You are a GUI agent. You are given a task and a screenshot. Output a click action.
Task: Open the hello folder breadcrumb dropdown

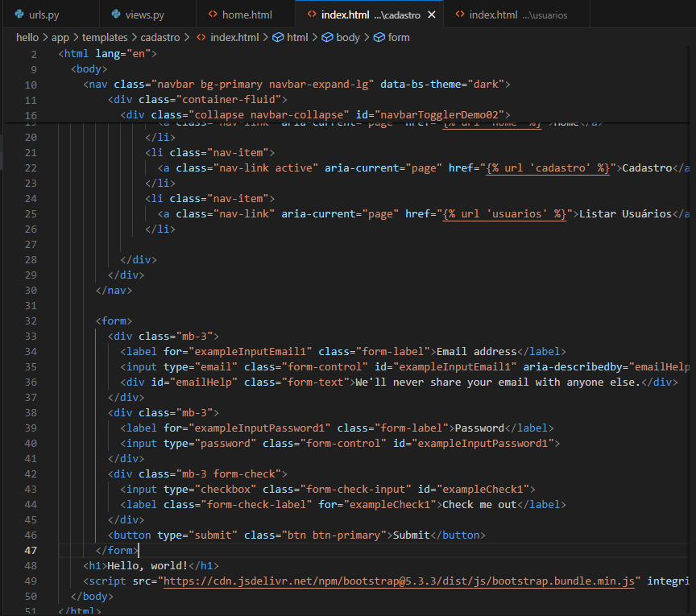27,37
